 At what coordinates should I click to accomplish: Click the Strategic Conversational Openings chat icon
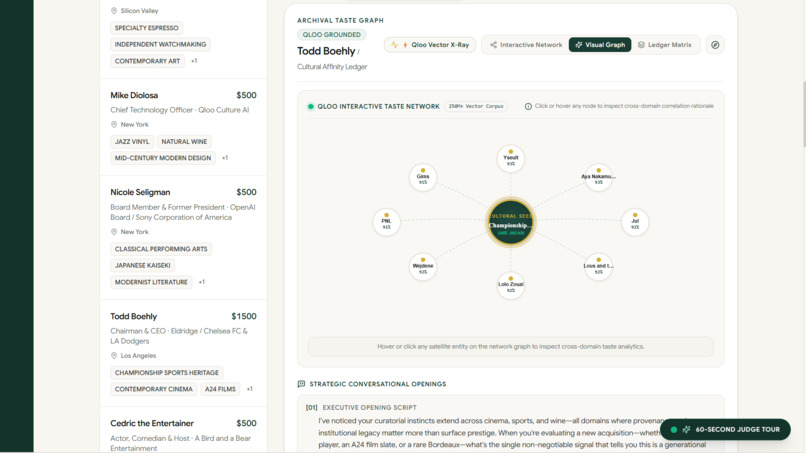click(301, 384)
